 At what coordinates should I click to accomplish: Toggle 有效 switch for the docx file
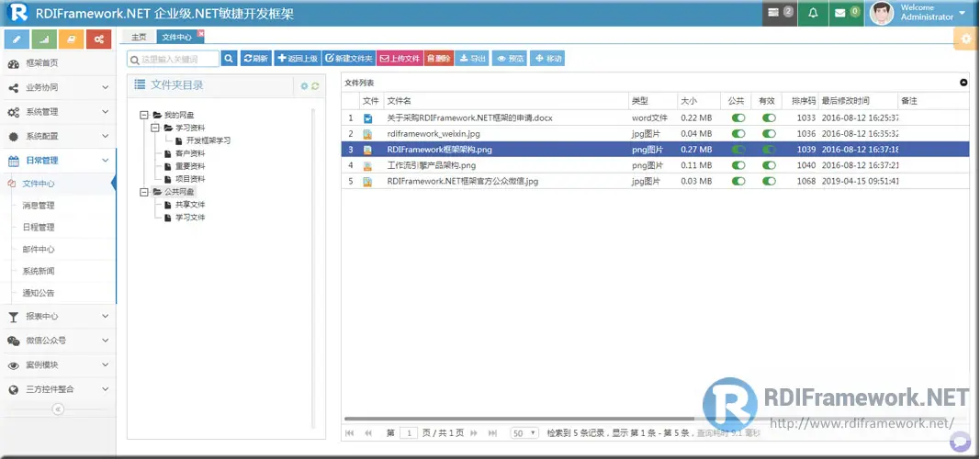pos(769,118)
